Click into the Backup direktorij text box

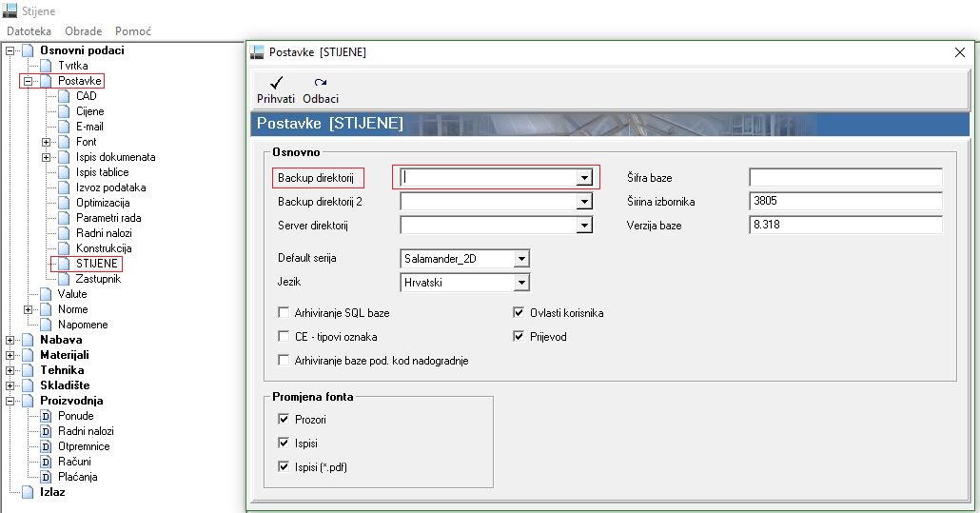(488, 177)
